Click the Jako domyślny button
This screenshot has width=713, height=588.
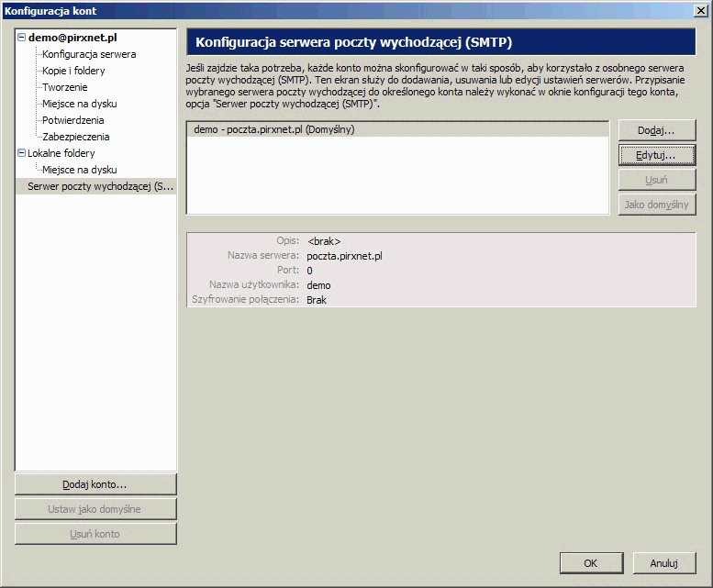[656, 205]
